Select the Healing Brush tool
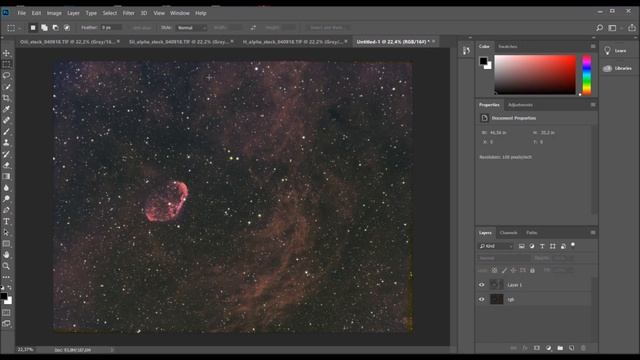640x360 pixels. 7,120
